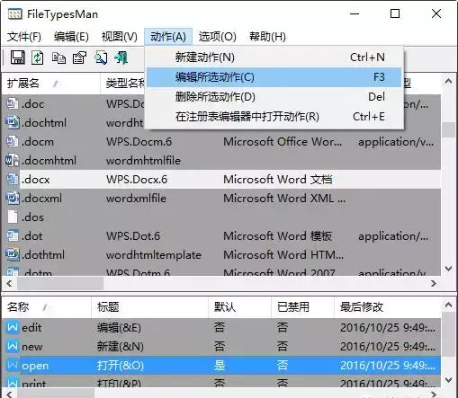Click the .dochtml file type icon
The width and height of the screenshot is (458, 398).
(x=13, y=122)
